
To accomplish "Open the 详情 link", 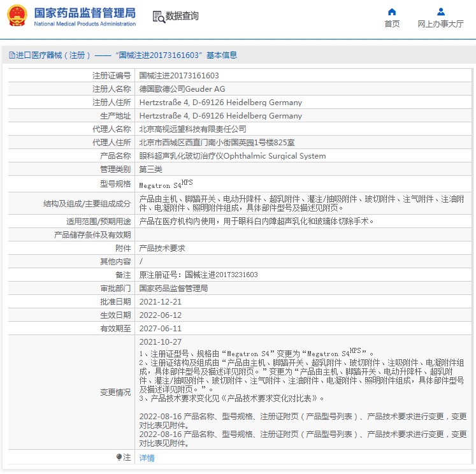I will click(x=147, y=457).
